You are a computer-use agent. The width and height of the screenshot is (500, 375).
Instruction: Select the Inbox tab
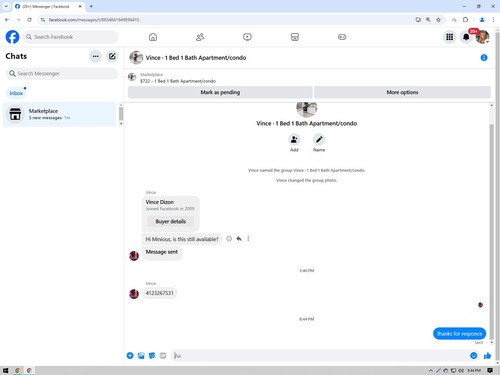click(x=16, y=93)
